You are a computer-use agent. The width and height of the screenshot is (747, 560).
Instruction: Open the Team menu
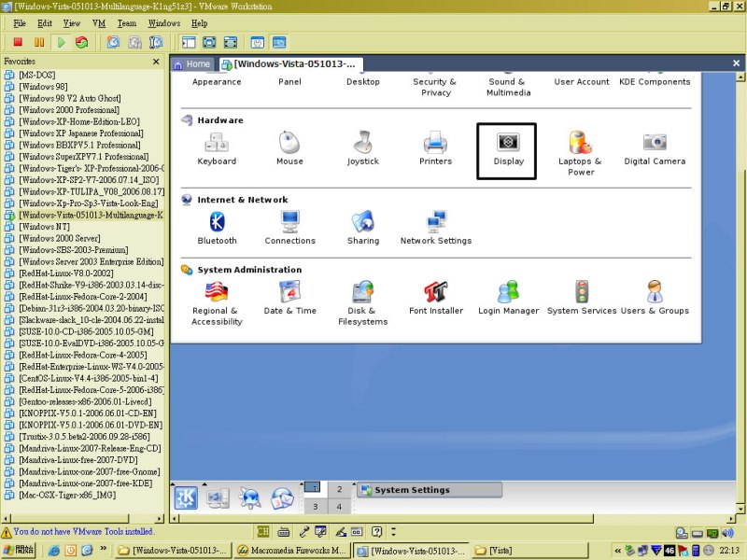click(127, 22)
